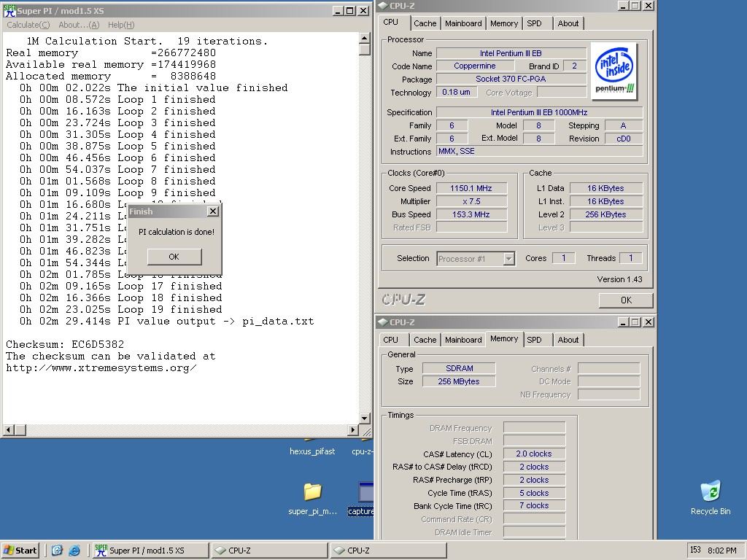Click the Super PI taskbar button

[x=150, y=551]
